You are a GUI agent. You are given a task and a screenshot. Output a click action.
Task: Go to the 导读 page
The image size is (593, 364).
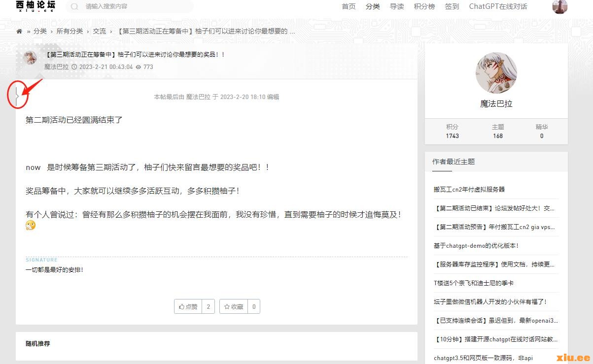pos(397,6)
